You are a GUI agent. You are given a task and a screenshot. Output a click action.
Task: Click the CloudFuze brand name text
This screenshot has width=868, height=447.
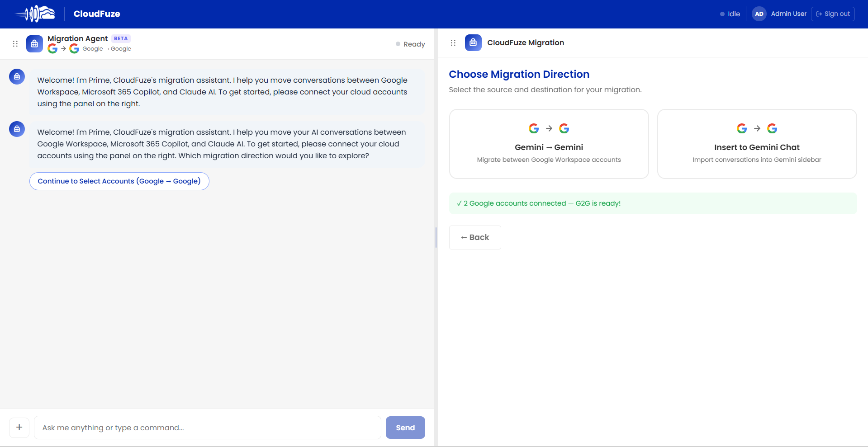97,14
